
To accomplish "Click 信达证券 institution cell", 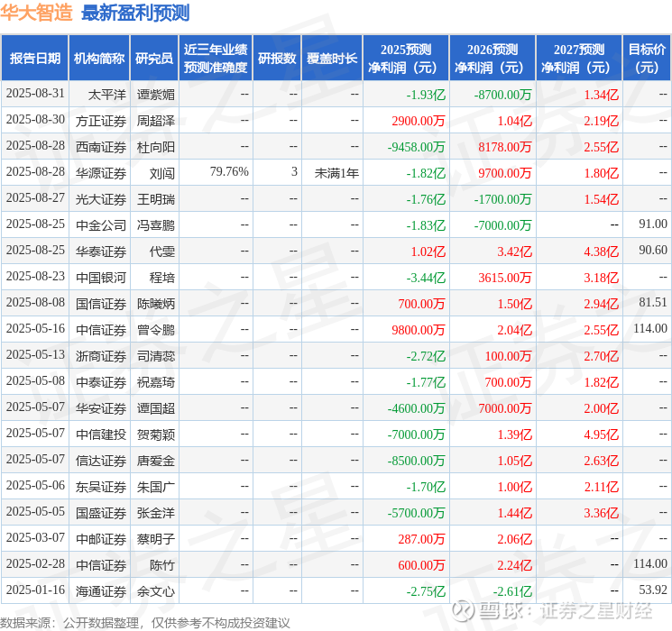I will [101, 461].
